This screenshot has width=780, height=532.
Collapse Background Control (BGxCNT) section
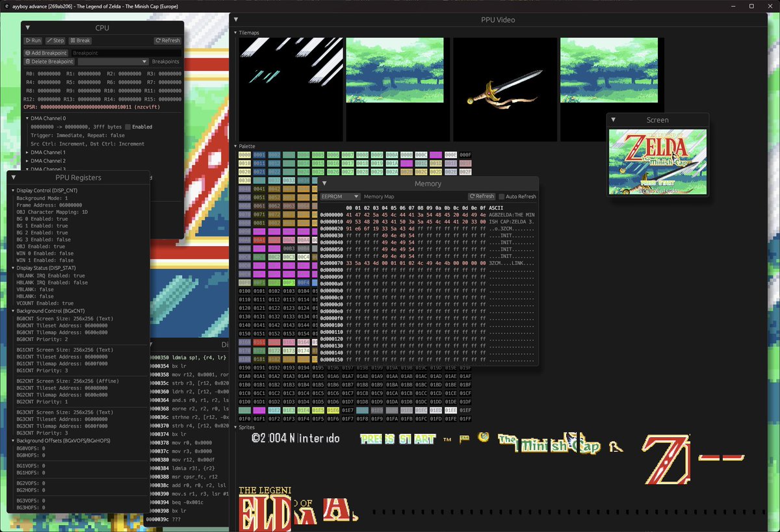coord(13,311)
